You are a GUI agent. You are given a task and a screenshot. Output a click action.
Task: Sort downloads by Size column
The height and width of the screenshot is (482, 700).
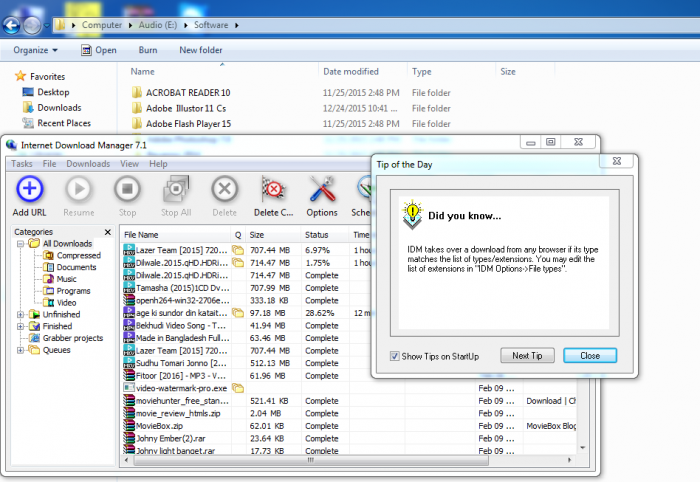coord(273,235)
